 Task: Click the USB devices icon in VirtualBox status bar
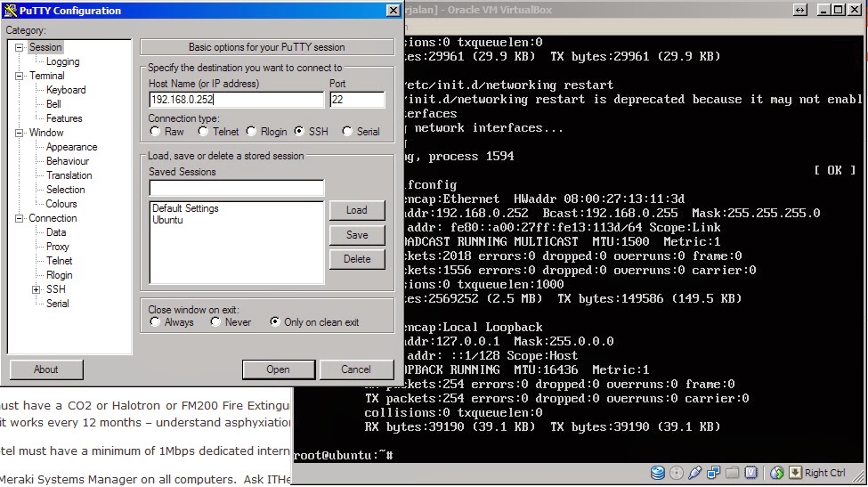[694, 473]
